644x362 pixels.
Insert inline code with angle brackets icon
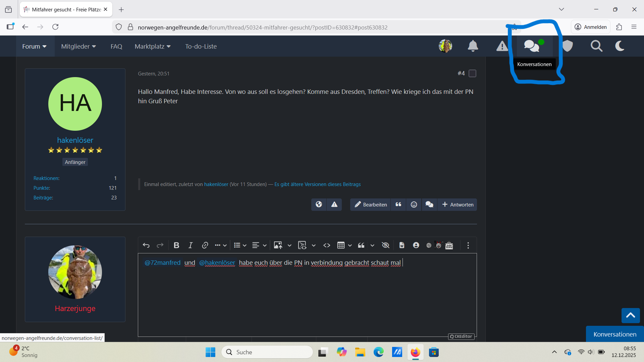pos(327,245)
